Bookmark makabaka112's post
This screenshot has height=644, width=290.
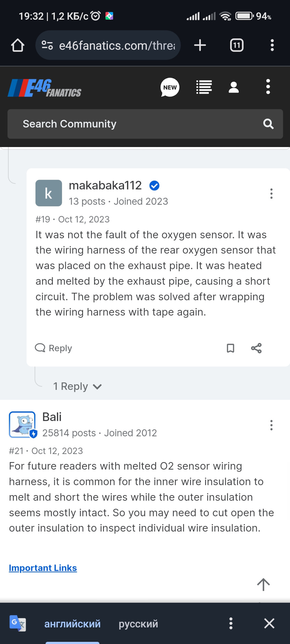click(x=230, y=348)
